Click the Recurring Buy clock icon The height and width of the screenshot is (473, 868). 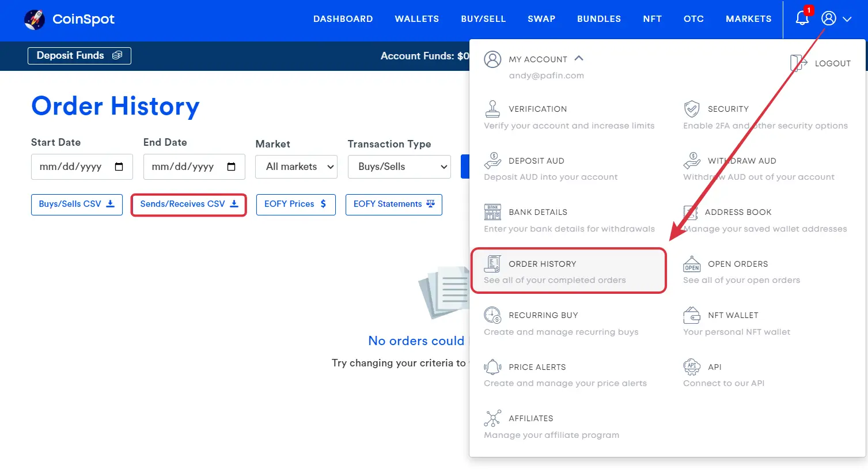pos(492,315)
